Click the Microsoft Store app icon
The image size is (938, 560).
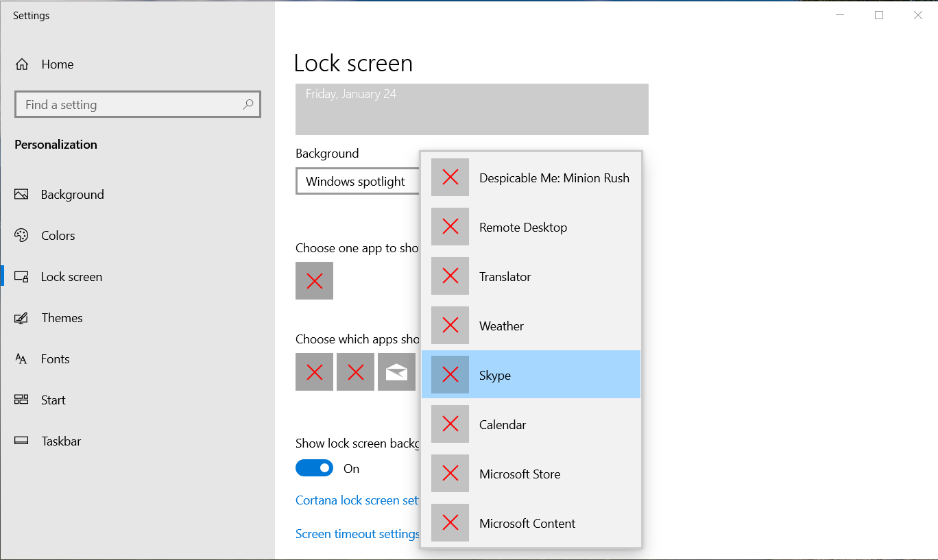tap(450, 474)
